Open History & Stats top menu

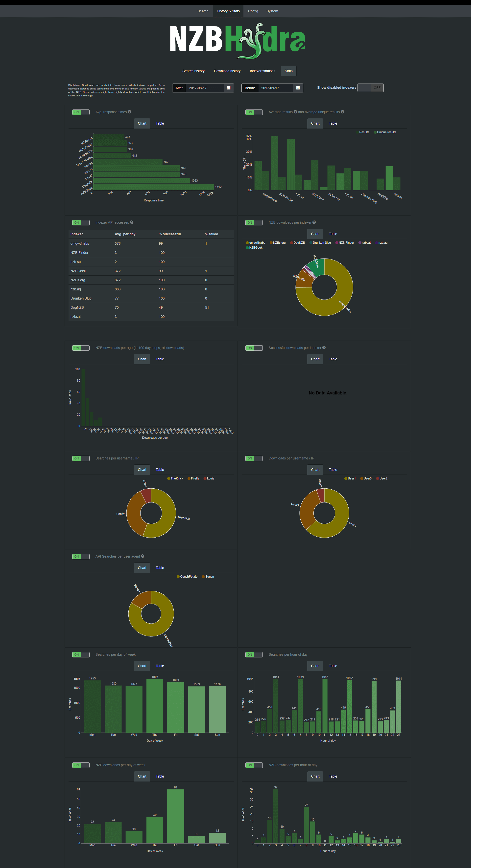[228, 11]
